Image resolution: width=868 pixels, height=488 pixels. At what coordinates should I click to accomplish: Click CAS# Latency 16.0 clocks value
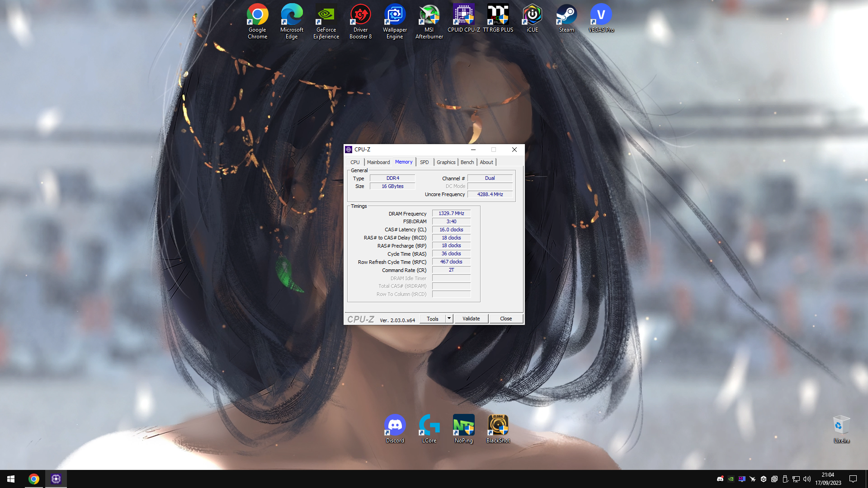click(451, 230)
